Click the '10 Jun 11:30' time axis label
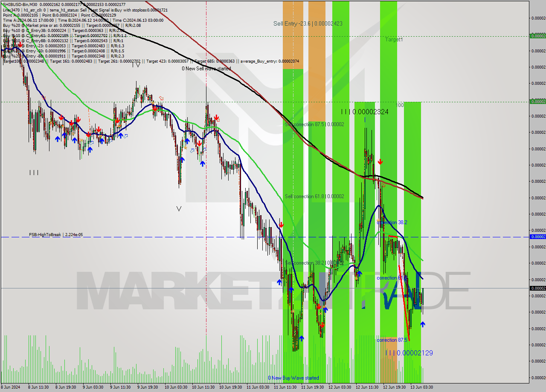The width and height of the screenshot is (546, 392). (203, 387)
